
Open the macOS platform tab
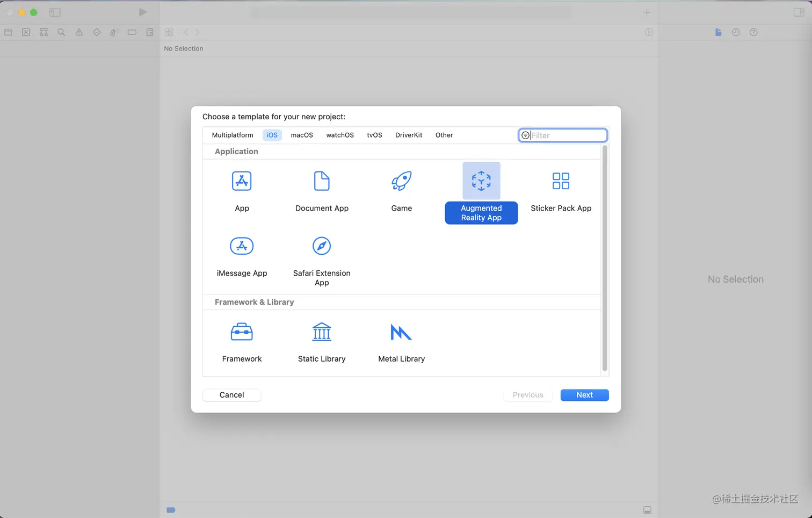coord(302,135)
